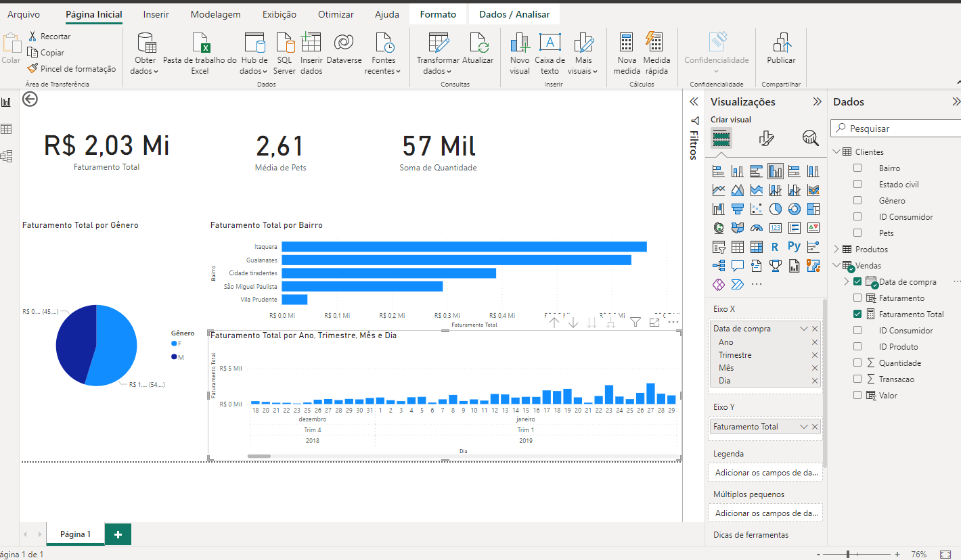
Task: Expand the Produtos table
Action: click(836, 249)
